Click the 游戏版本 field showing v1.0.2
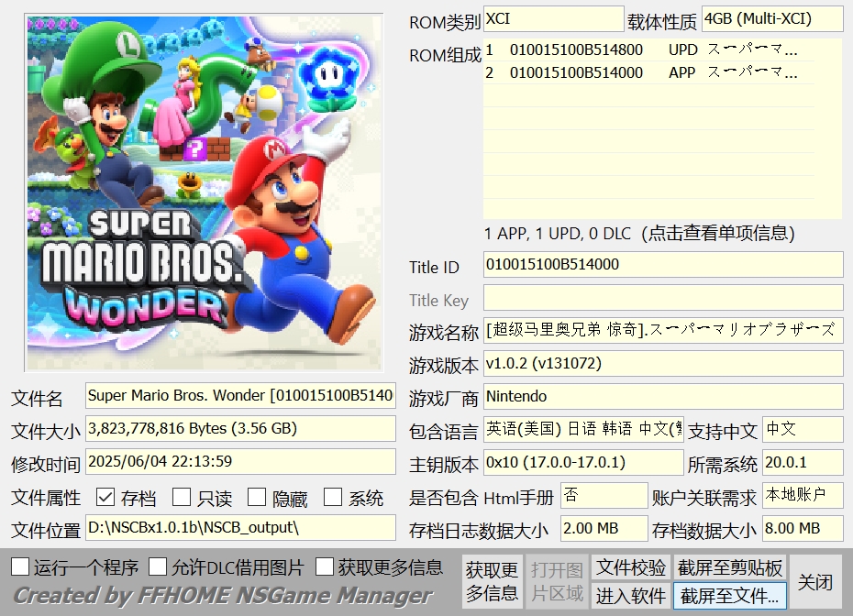Screen dimensions: 853x616 coord(662,364)
